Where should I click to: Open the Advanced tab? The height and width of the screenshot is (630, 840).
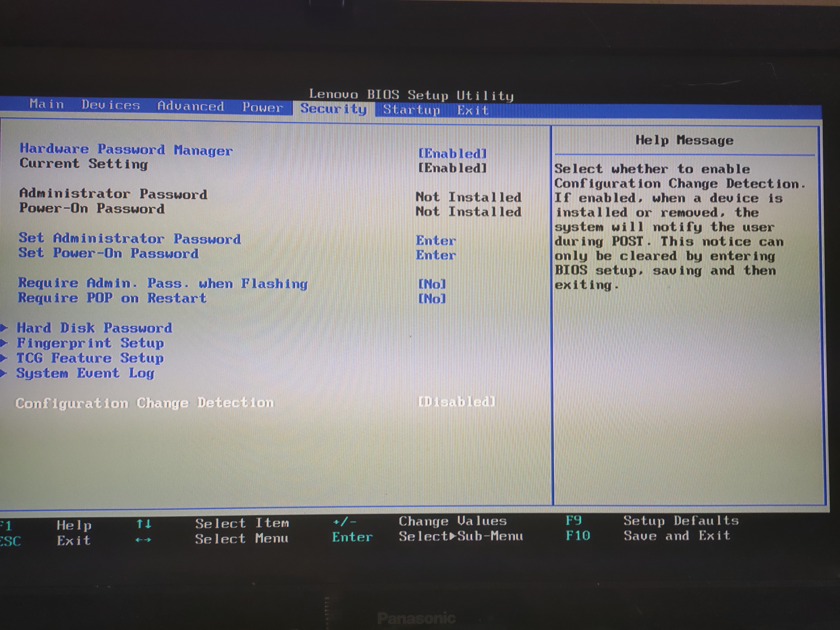tap(191, 106)
